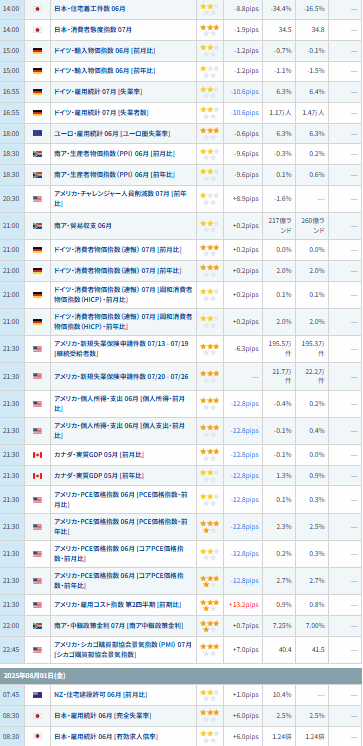
Task: Click Japan flag beside 住宅着工件数 06月
Action: (38, 9)
